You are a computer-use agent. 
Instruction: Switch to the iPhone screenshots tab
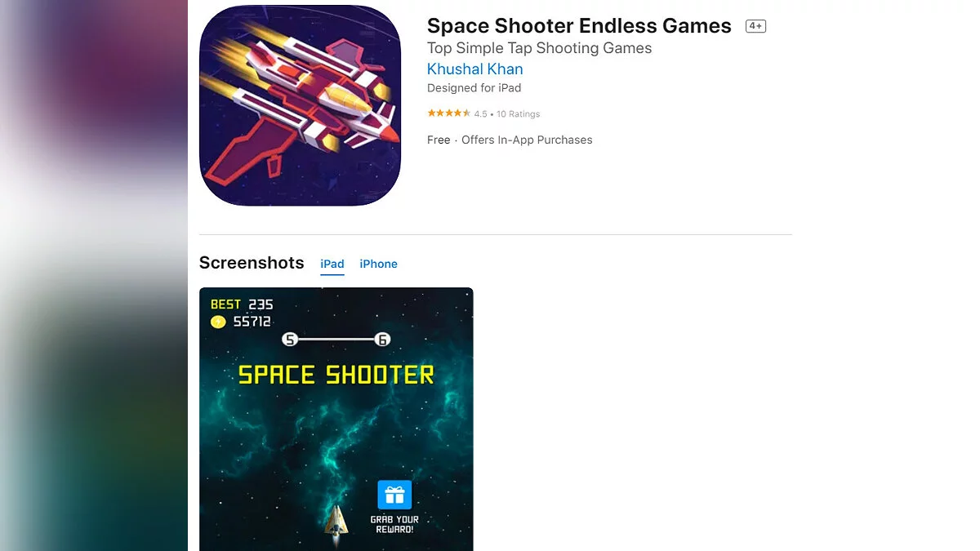coord(379,264)
